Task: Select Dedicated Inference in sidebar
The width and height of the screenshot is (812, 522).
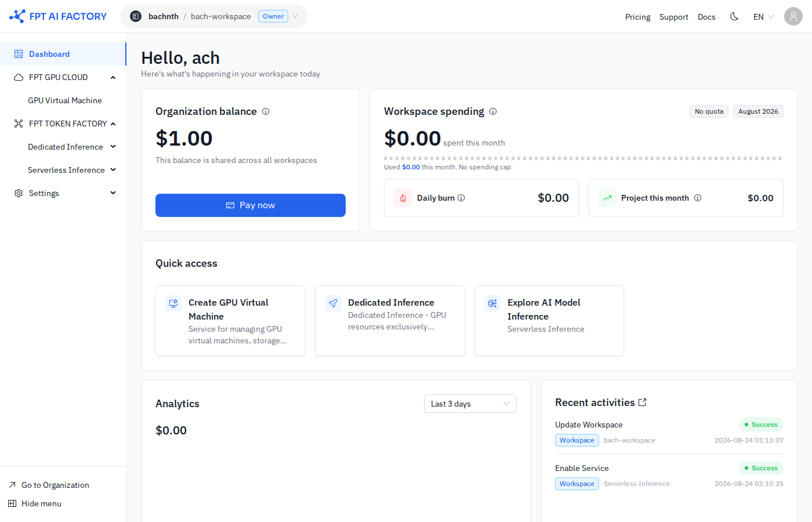Action: point(66,147)
